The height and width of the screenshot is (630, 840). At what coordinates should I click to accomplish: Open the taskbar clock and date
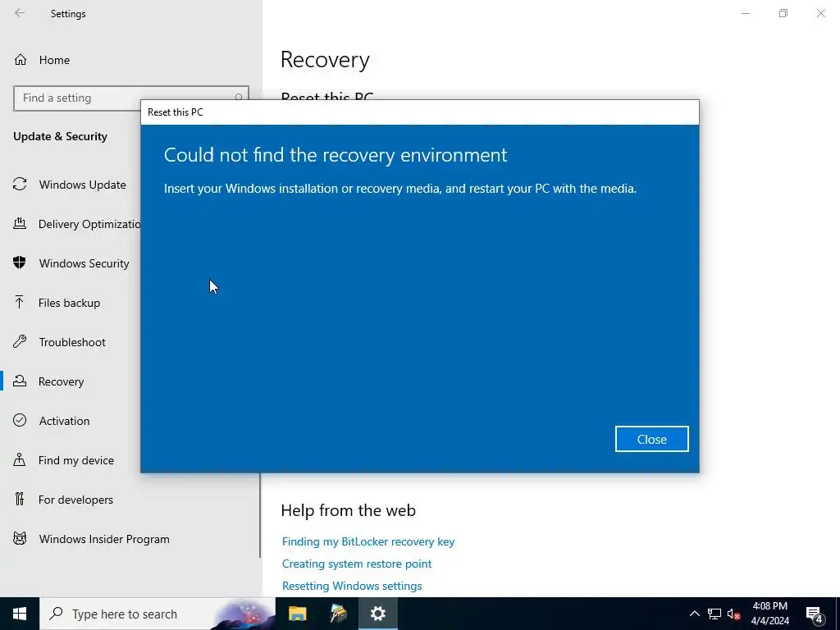[x=769, y=614]
